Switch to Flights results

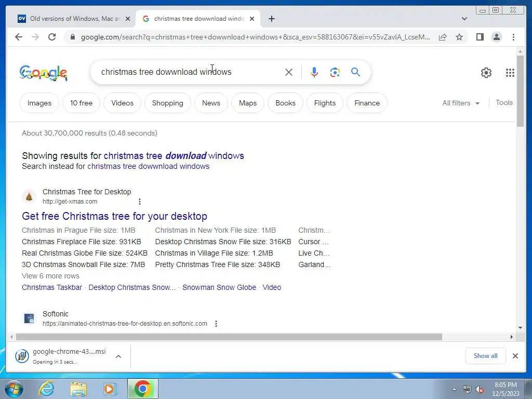coord(325,103)
